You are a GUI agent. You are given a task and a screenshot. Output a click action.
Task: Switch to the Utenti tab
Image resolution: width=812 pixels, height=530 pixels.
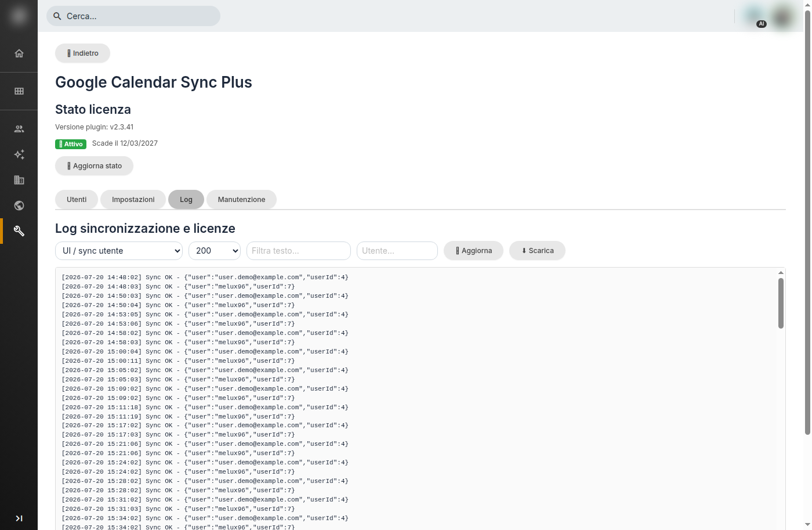tap(77, 200)
